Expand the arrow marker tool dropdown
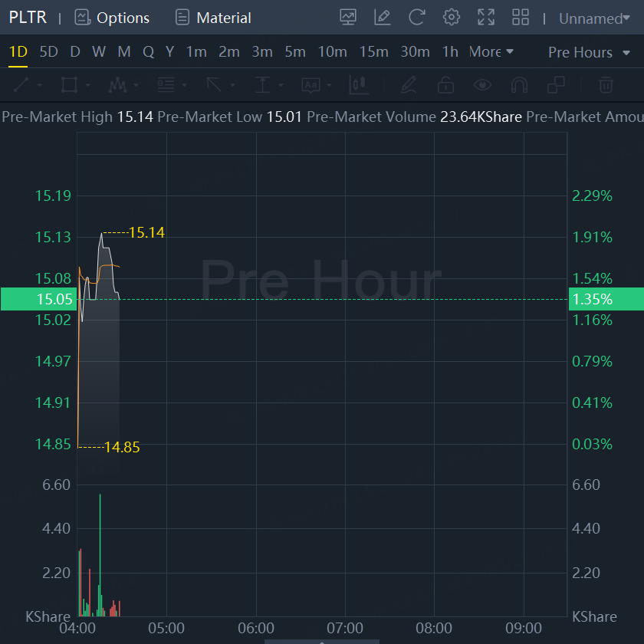Viewport: 644px width, 644px height. pyautogui.click(x=232, y=85)
